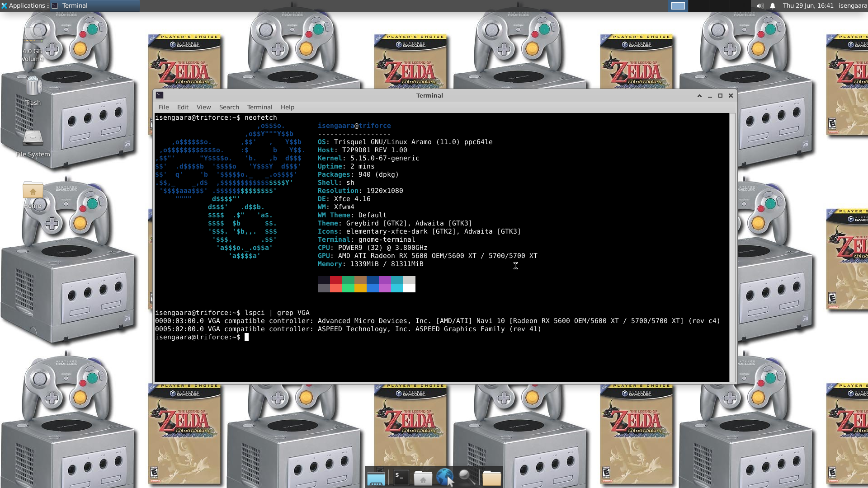Open the home folder file manager from the dock
This screenshot has width=868, height=488.
(423, 478)
